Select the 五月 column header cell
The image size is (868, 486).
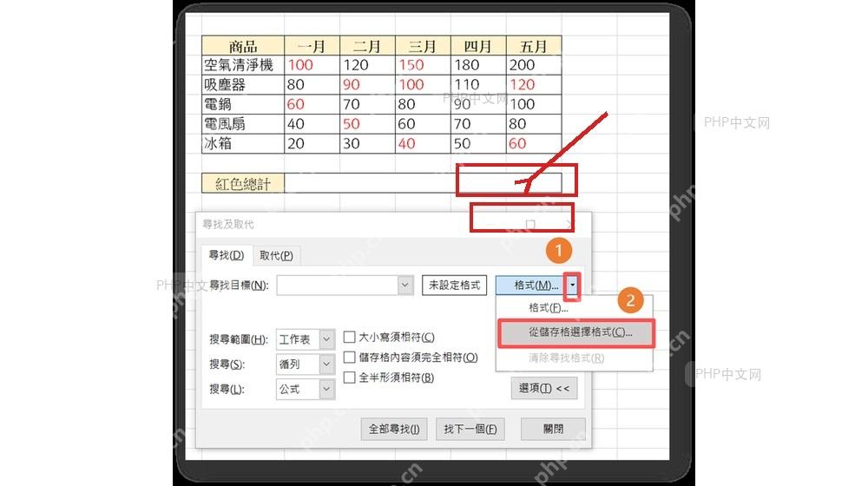click(534, 45)
